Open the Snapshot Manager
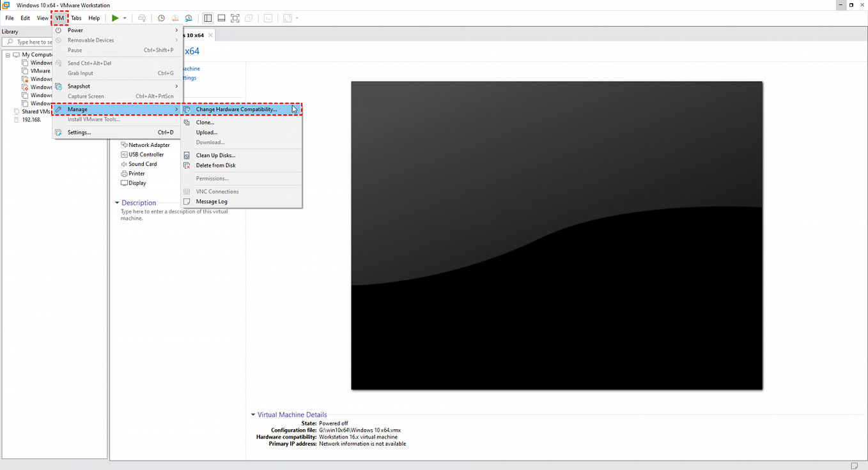Image resolution: width=868 pixels, height=470 pixels. [188, 18]
